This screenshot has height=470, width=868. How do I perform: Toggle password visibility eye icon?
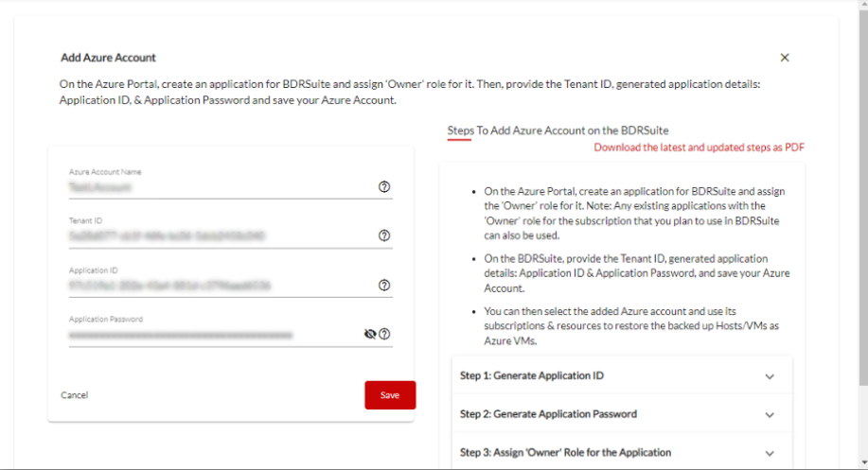pyautogui.click(x=370, y=334)
